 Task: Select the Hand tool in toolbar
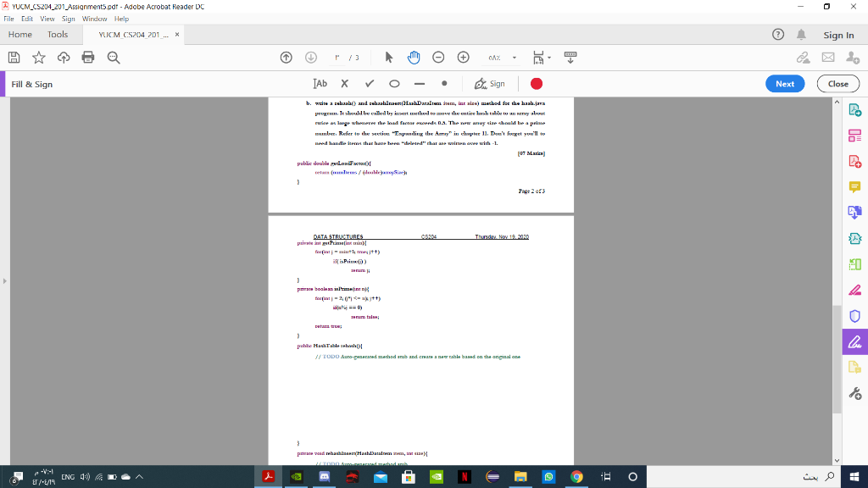pyautogui.click(x=414, y=58)
